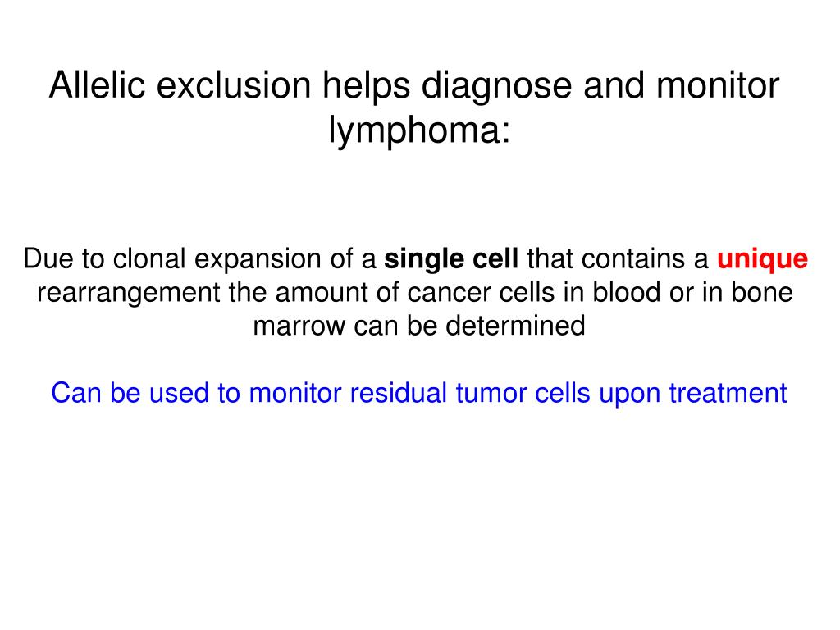Click the text 'marrow can be determined'
840x630 pixels.
pos(419,326)
